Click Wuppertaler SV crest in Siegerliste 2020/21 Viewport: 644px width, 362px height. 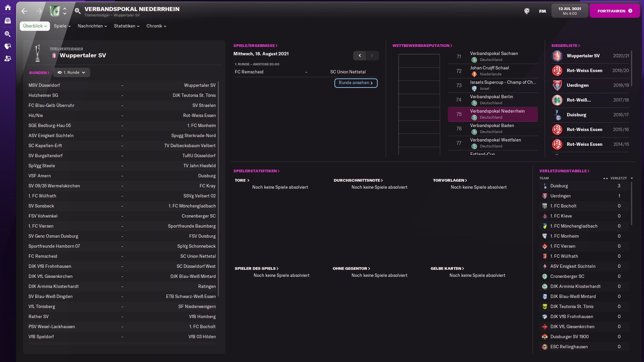point(557,56)
